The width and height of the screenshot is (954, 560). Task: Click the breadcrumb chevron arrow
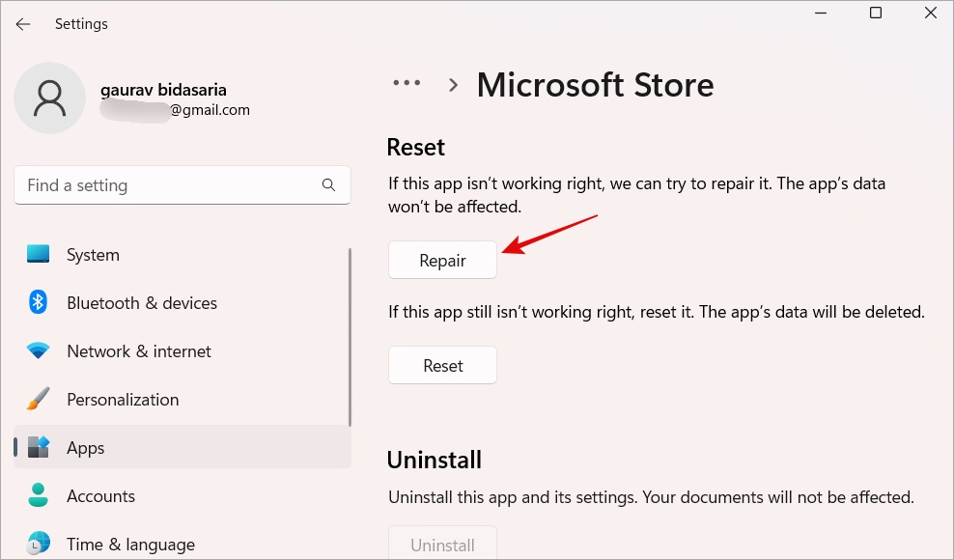(x=453, y=85)
